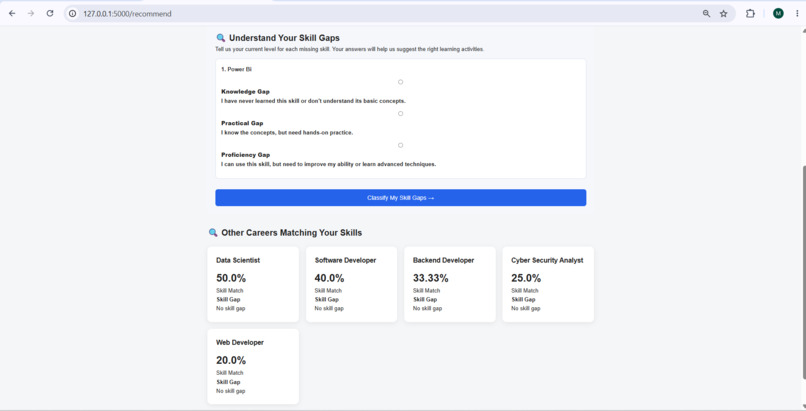Click 'Tell us your current level' instruction text

coord(350,49)
